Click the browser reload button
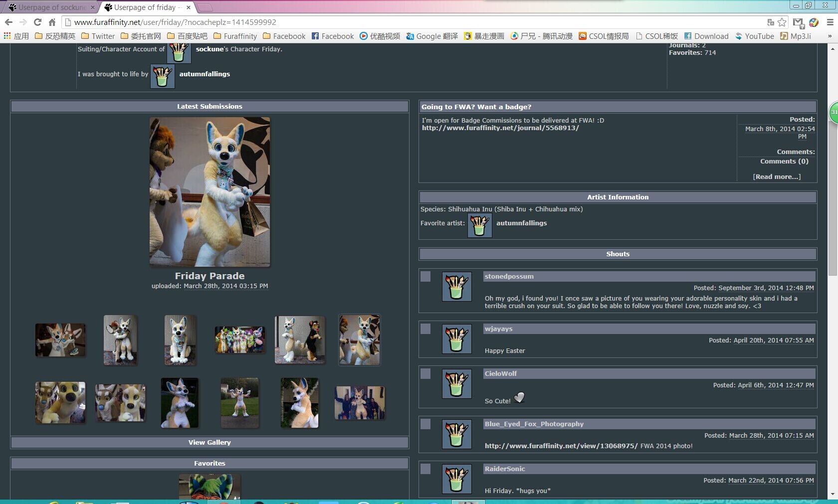 point(37,22)
